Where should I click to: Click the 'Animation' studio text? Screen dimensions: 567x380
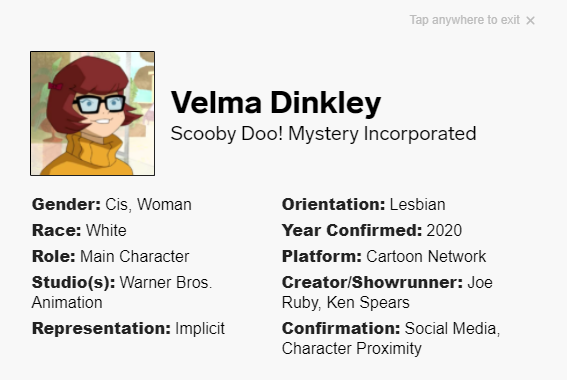point(67,303)
